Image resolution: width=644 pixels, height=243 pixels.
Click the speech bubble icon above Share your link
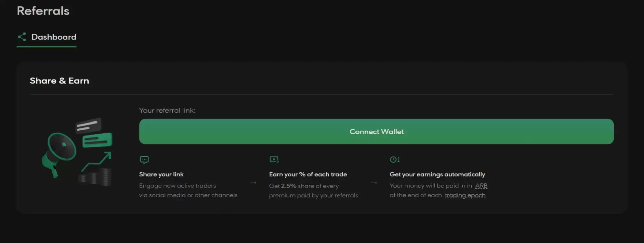(144, 160)
